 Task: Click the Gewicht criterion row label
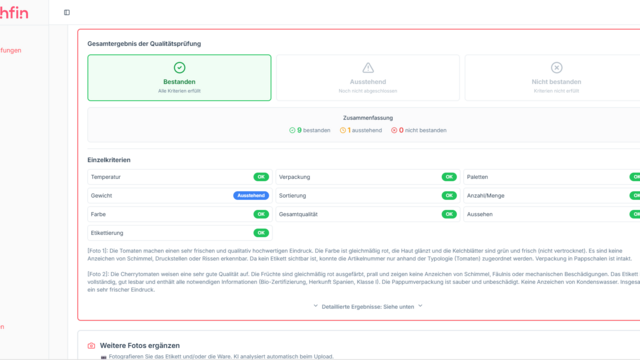pos(101,196)
